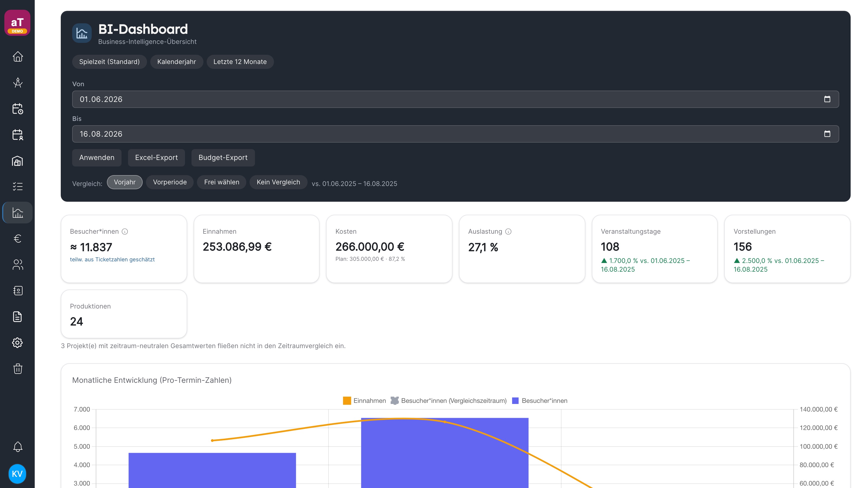Click the Anwenden button
The width and height of the screenshot is (868, 488).
coord(97,158)
